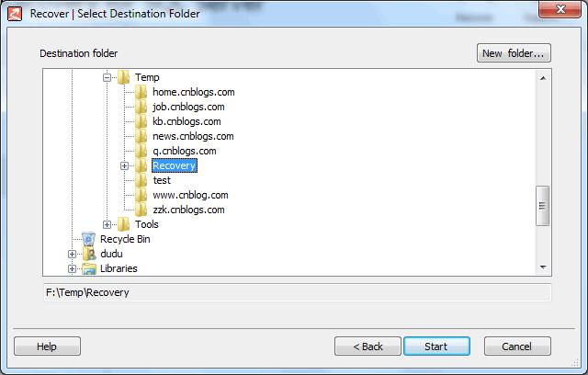Viewport: 588px width, 375px height.
Task: Create a folder with New folder button
Action: [x=514, y=53]
